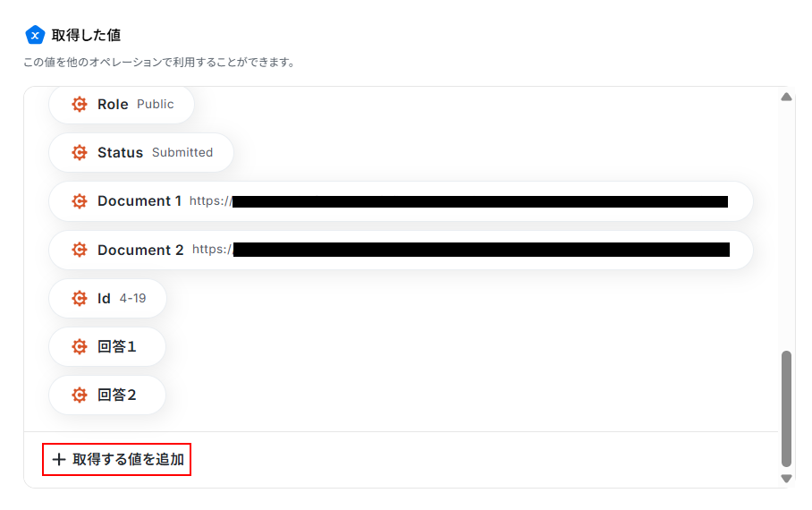The width and height of the screenshot is (812, 510).
Task: Click the scrollbar down arrow
Action: click(786, 478)
